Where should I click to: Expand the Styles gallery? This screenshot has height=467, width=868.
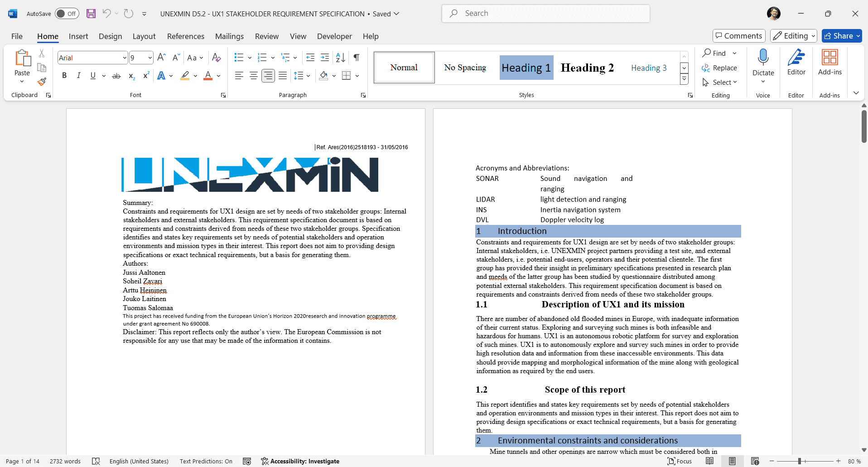pos(685,79)
